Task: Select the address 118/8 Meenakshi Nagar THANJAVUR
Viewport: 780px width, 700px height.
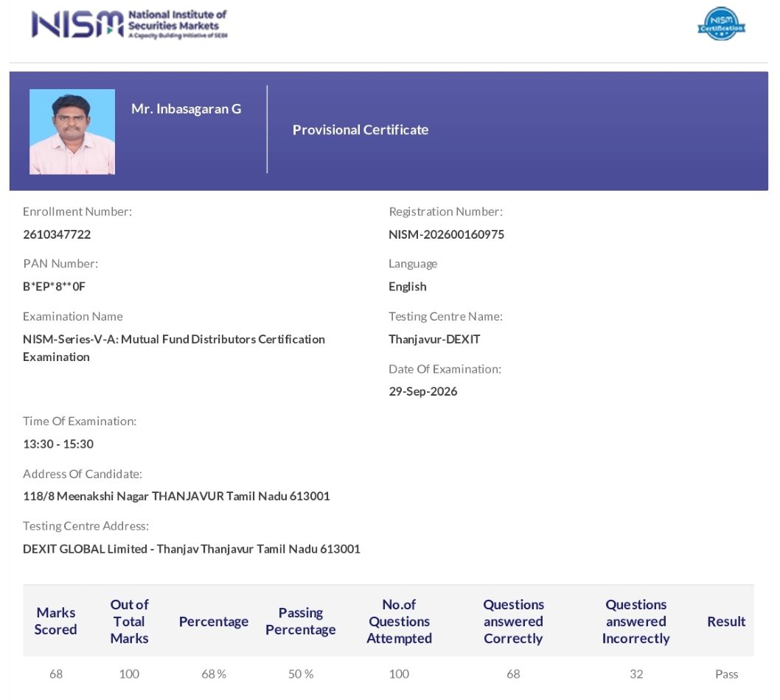Action: (176, 496)
